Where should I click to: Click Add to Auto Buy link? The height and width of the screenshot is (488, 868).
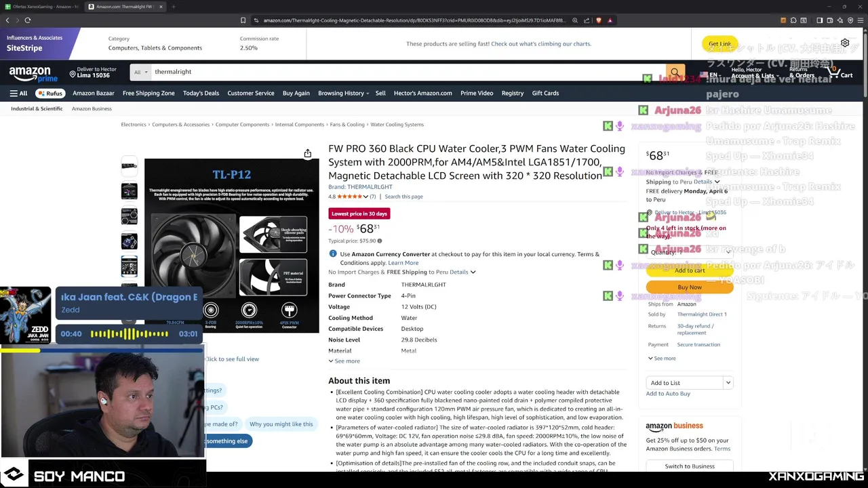click(668, 394)
